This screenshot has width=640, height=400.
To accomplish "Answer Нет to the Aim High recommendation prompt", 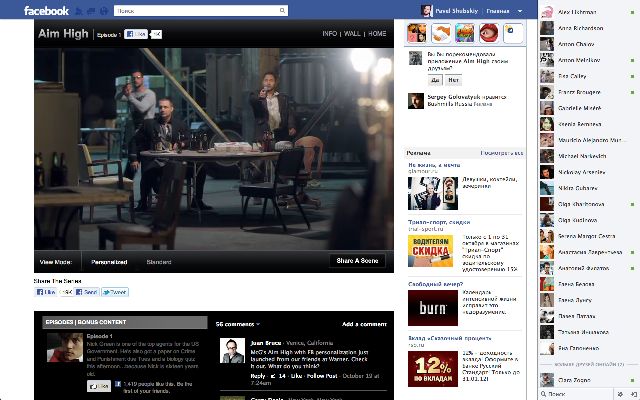I will [453, 80].
